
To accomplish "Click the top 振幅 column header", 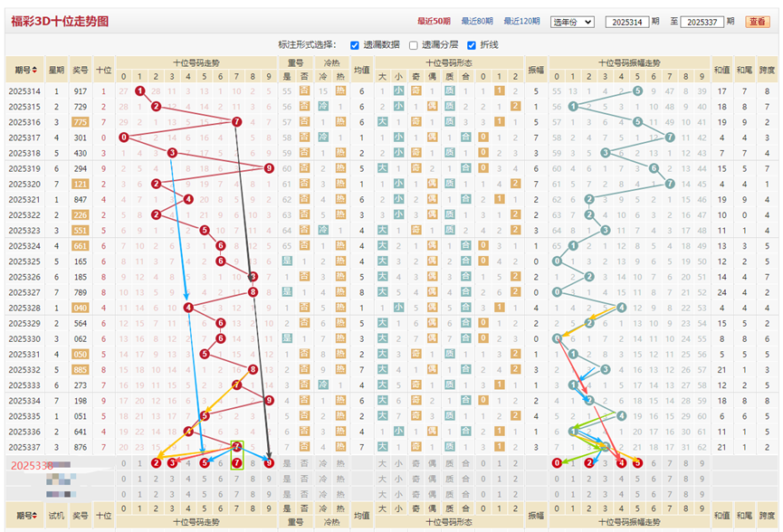I will coord(536,70).
